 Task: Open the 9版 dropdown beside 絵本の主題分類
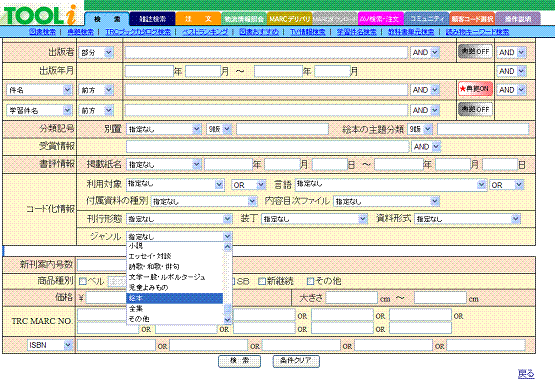pos(420,129)
